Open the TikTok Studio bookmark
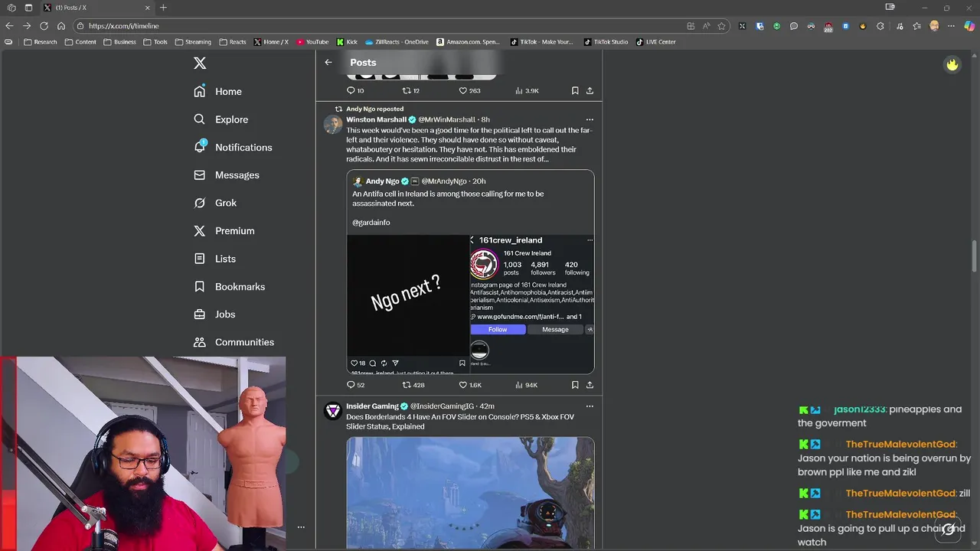 (x=605, y=42)
